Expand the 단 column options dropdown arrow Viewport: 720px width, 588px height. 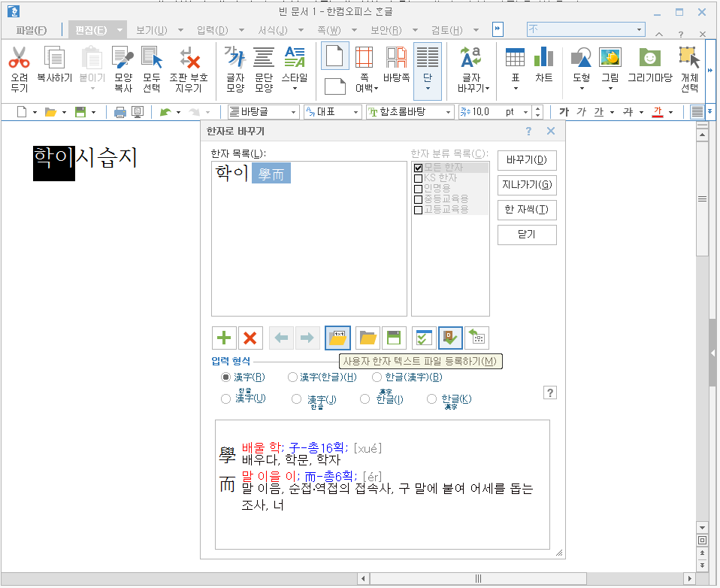pos(426,89)
